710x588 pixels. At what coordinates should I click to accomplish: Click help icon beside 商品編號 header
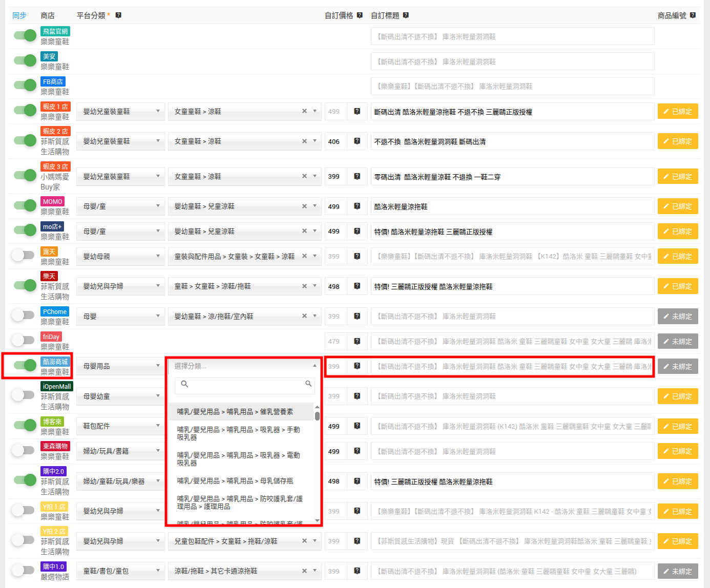693,15
